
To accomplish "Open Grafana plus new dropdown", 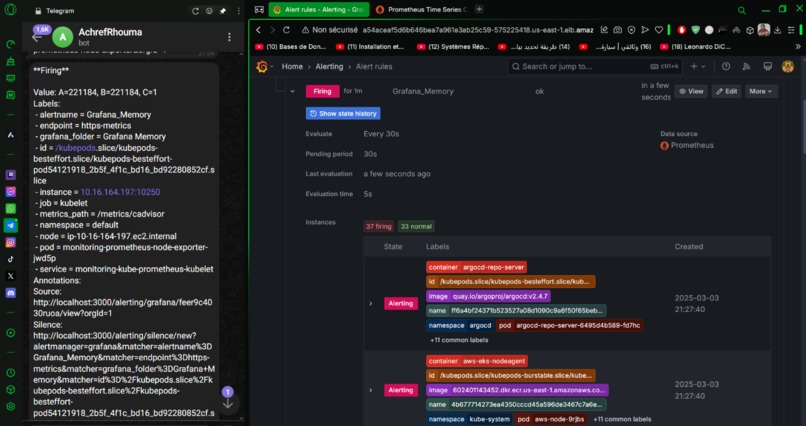I will tap(698, 66).
